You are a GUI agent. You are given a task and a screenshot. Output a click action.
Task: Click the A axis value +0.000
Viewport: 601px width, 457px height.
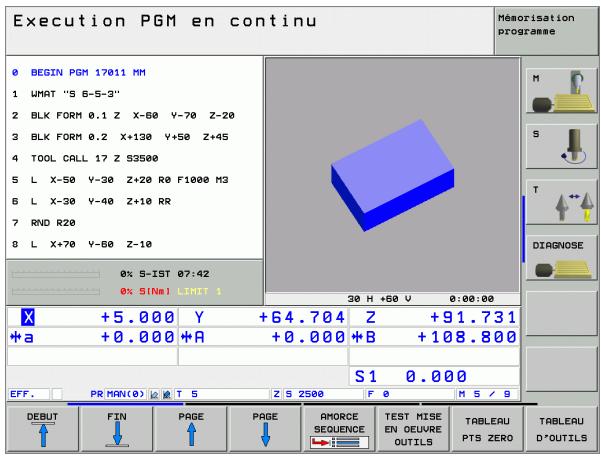(308, 337)
